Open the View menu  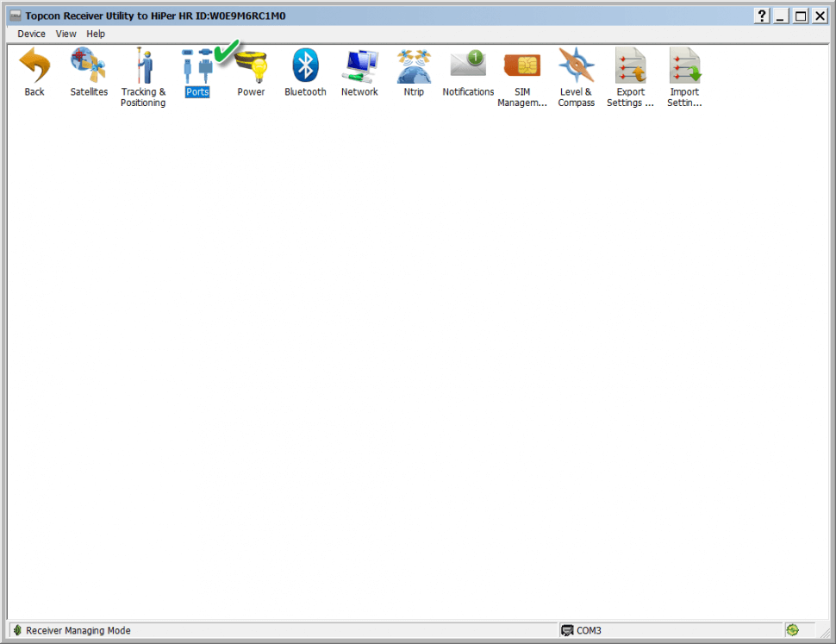pos(66,34)
